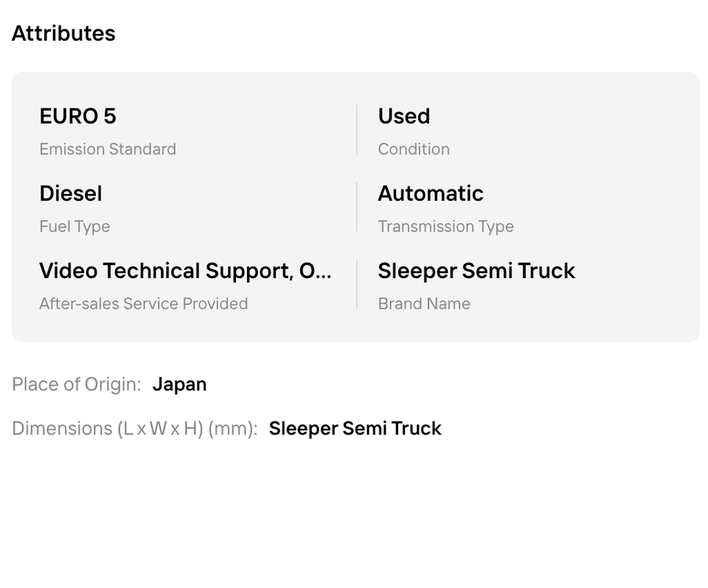Viewport: 708px width, 588px height.
Task: Click the Transmission Type label
Action: tap(445, 226)
